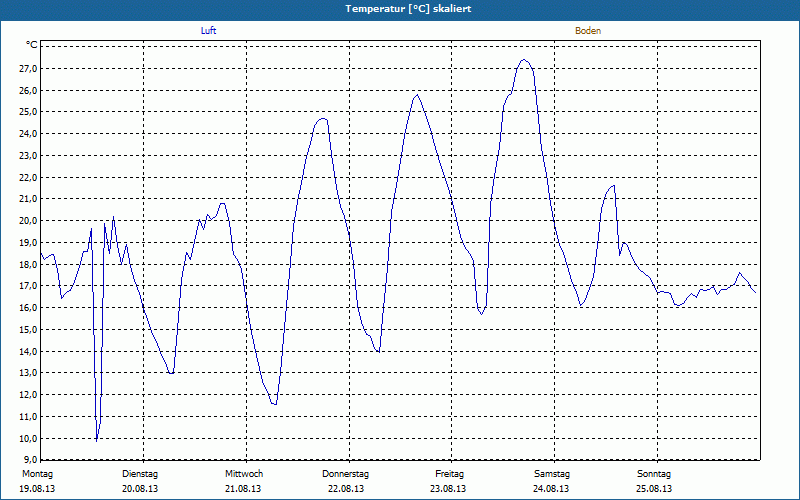Click the date 21.08.13
The height and width of the screenshot is (500, 800).
(243, 489)
